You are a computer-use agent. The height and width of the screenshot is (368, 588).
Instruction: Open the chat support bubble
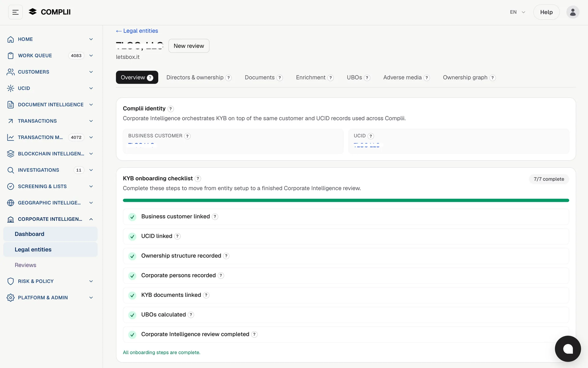[x=568, y=349]
